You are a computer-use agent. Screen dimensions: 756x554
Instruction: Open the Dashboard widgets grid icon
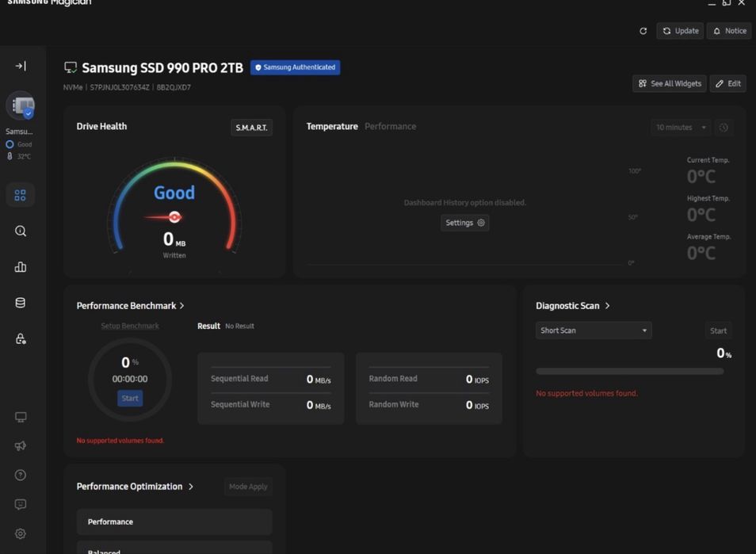21,195
